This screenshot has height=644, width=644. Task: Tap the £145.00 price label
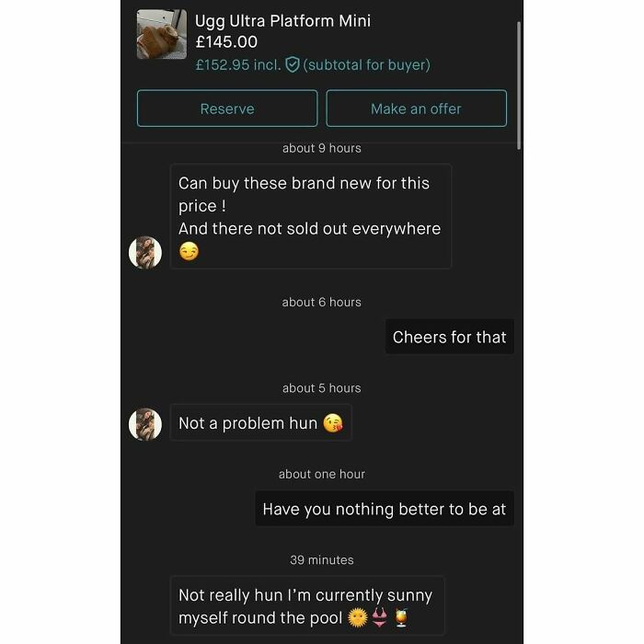pos(226,42)
